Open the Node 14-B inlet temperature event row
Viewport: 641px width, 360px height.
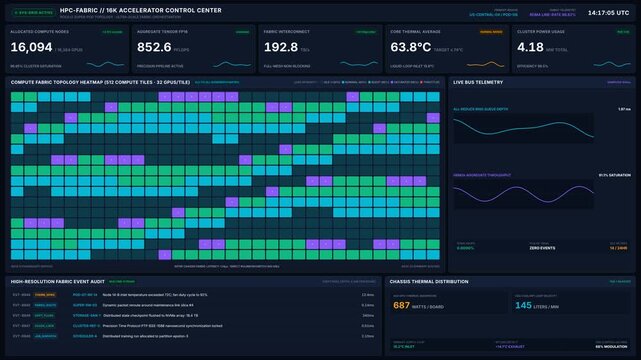pos(193,295)
